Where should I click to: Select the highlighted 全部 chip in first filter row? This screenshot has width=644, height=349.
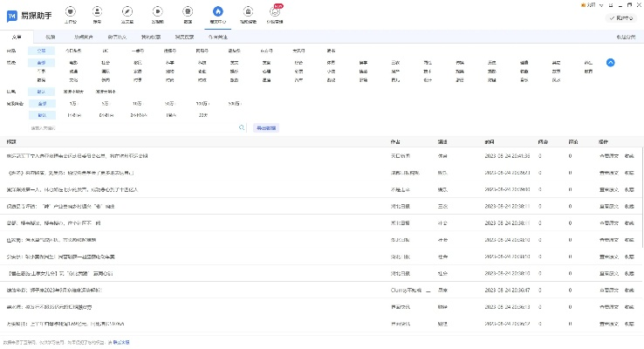42,51
